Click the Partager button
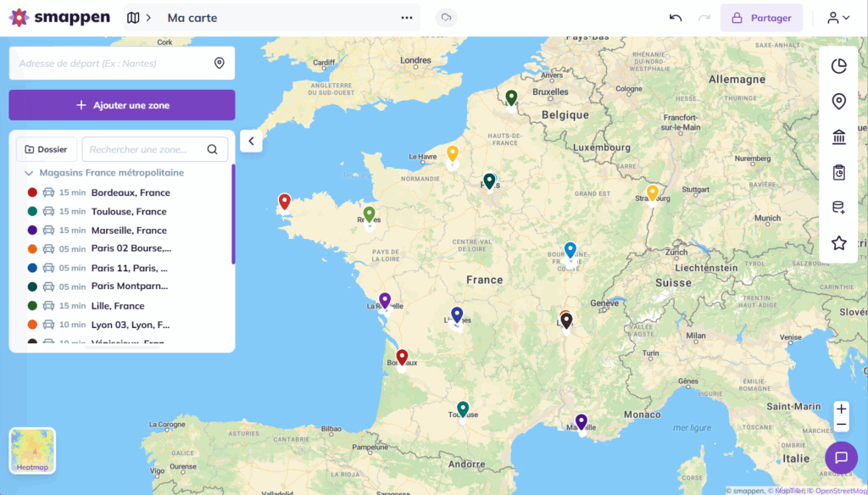The height and width of the screenshot is (495, 868). pos(761,17)
